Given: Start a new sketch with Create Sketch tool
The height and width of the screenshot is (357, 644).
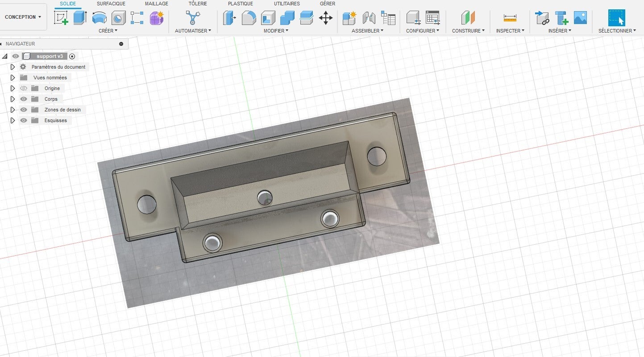Looking at the screenshot, I should pos(61,18).
